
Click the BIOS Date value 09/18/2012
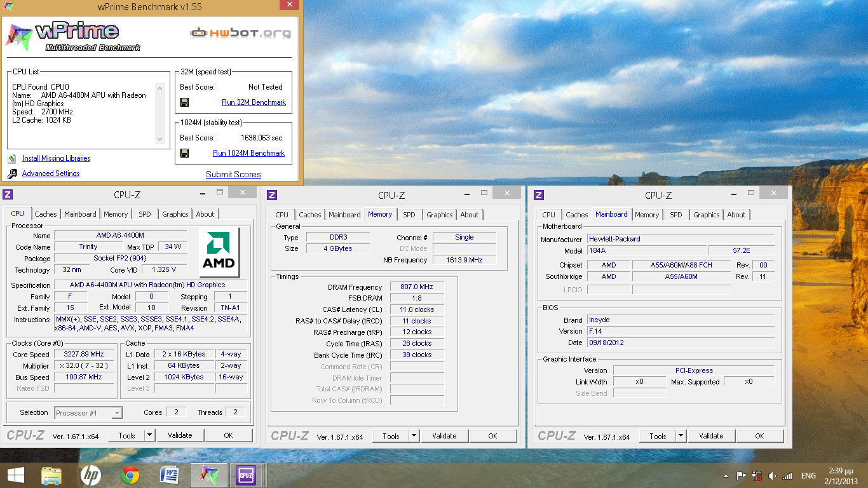[681, 342]
